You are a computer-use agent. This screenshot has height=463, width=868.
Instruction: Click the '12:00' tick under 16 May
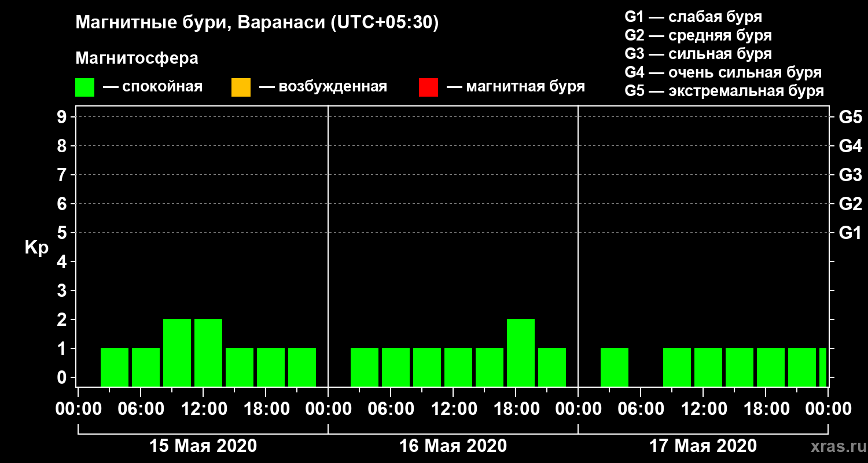click(x=453, y=409)
